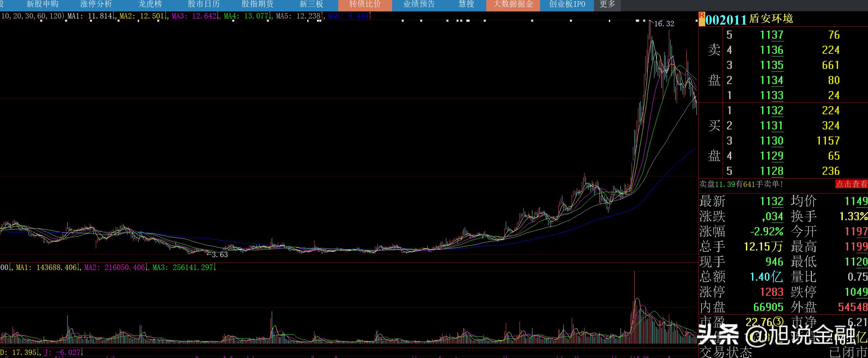Click sell level 3 volume 661
Viewport: 868px width, 358px height.
pyautogui.click(x=831, y=65)
